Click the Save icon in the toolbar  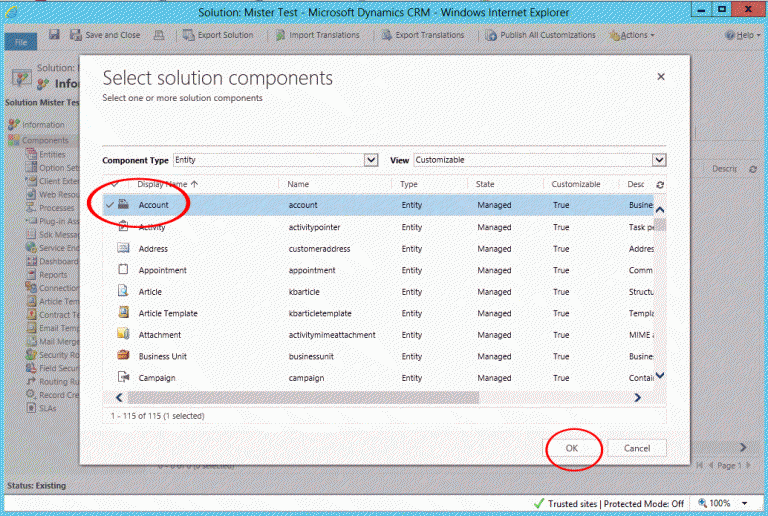(54, 34)
